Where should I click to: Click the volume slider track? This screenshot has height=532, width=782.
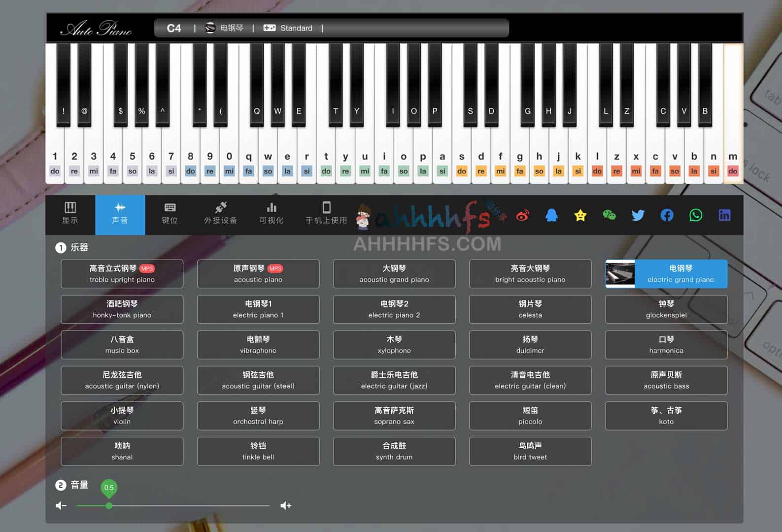[173, 505]
